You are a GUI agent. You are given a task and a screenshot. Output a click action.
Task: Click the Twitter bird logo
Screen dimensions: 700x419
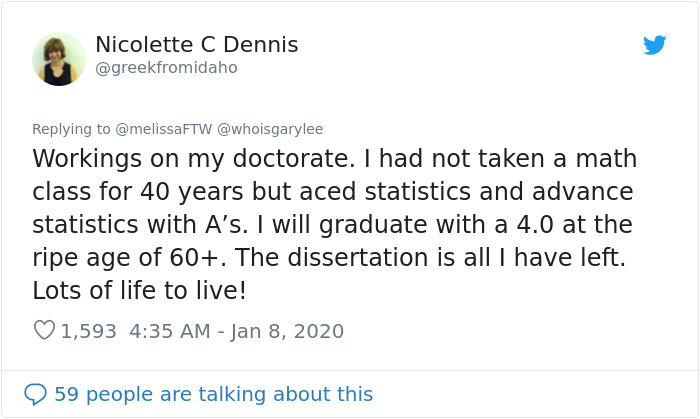(655, 45)
